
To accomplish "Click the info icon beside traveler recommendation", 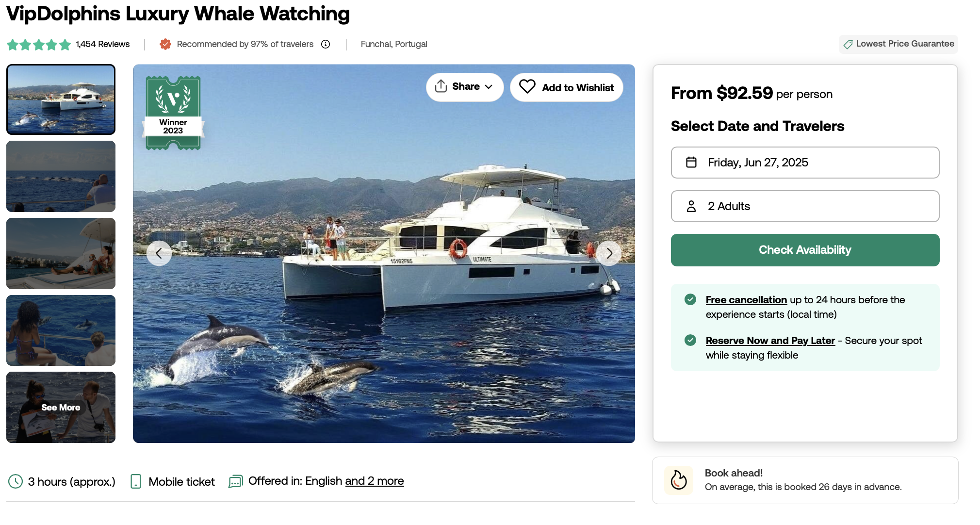I will coord(326,44).
